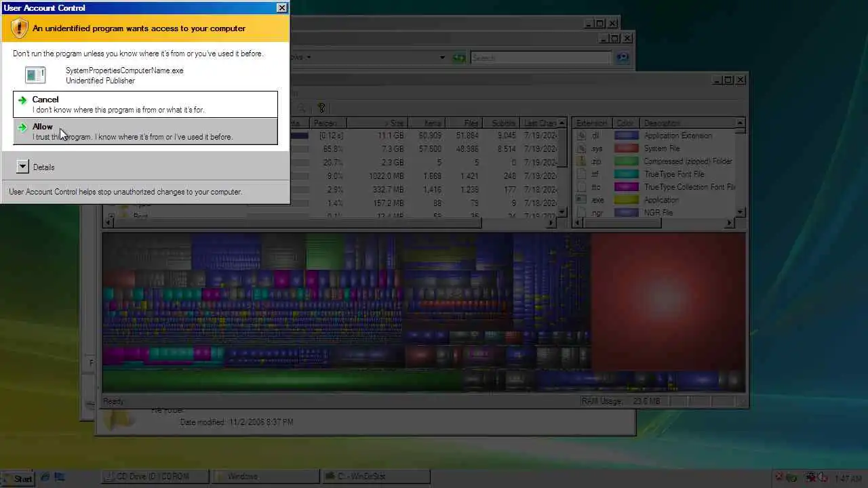Click the TrueType Collection Font File swatch
Screen dimensions: 868x488
pos(627,187)
